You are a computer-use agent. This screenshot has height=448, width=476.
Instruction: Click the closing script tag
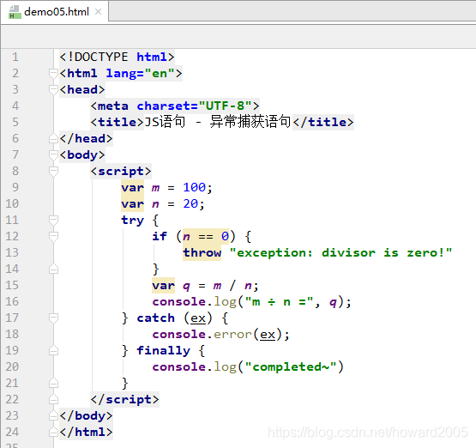[124, 399]
